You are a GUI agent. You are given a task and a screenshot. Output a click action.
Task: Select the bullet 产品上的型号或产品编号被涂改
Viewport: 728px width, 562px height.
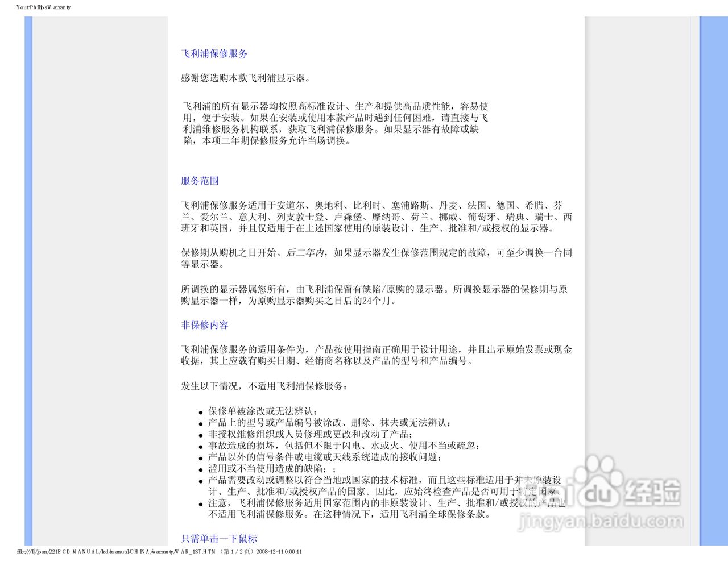pyautogui.click(x=330, y=423)
